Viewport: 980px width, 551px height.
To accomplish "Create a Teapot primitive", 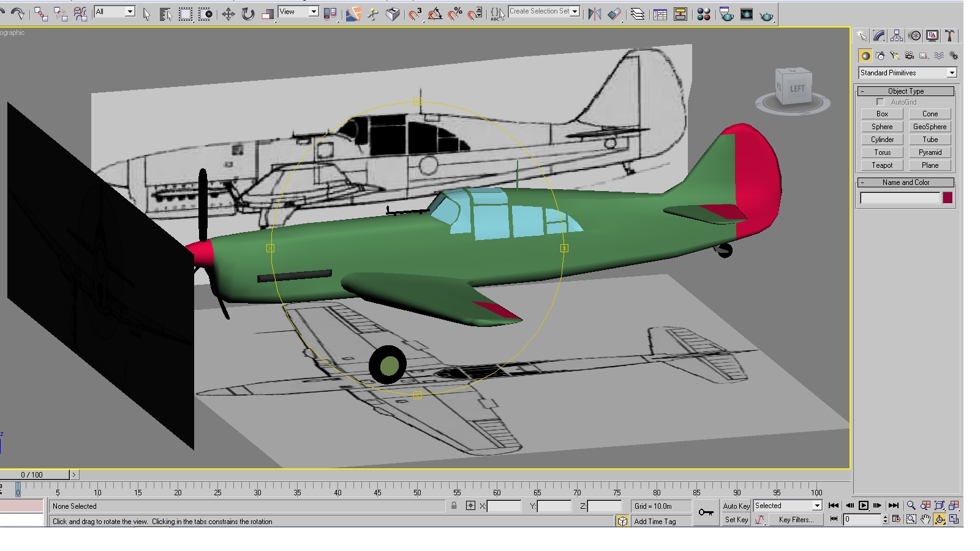I will pos(882,165).
